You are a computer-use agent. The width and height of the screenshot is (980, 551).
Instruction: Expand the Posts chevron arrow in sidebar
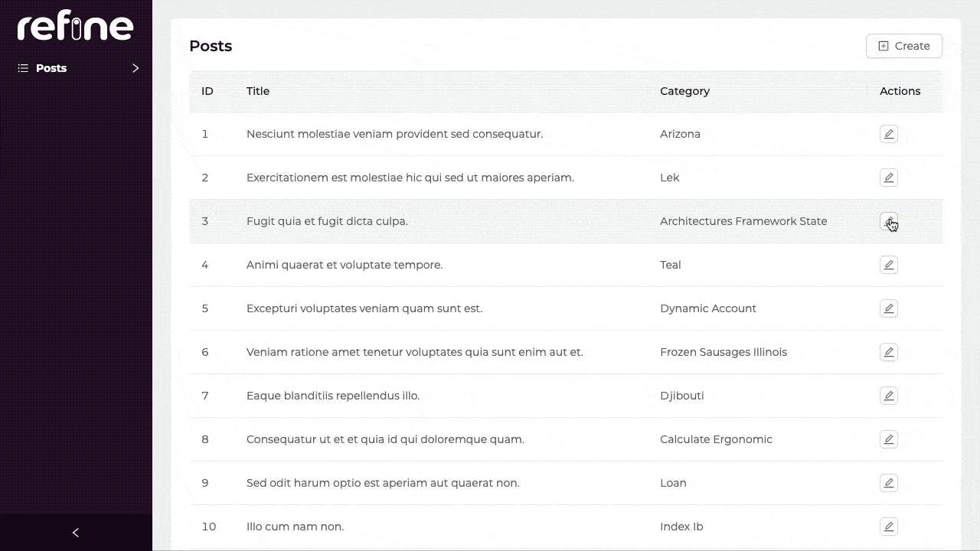click(x=136, y=68)
